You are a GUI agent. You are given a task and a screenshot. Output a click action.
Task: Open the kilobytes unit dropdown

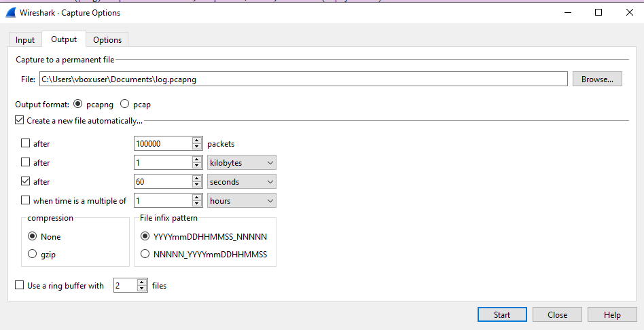242,163
